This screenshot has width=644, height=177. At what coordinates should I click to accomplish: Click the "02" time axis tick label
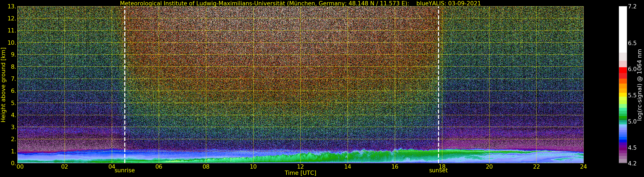(65, 167)
